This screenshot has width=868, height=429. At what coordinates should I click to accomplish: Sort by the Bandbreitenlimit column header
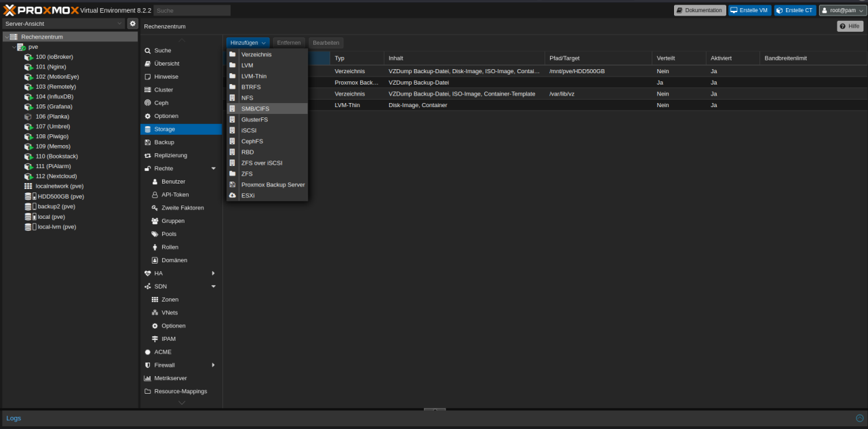click(813, 58)
